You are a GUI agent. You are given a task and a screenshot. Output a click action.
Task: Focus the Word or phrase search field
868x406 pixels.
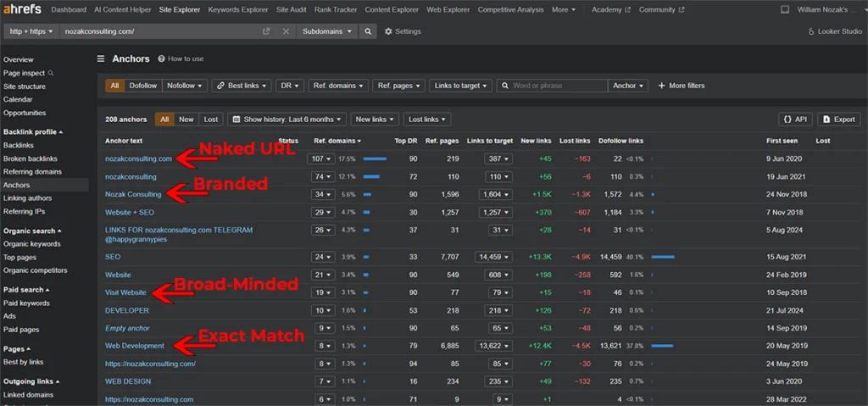tap(552, 86)
